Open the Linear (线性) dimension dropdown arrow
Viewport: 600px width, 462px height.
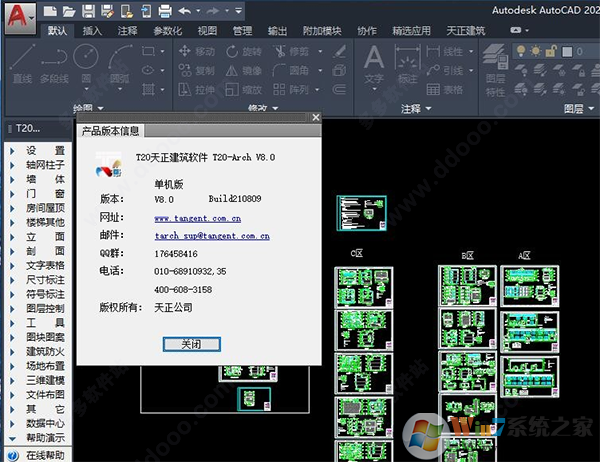471,51
